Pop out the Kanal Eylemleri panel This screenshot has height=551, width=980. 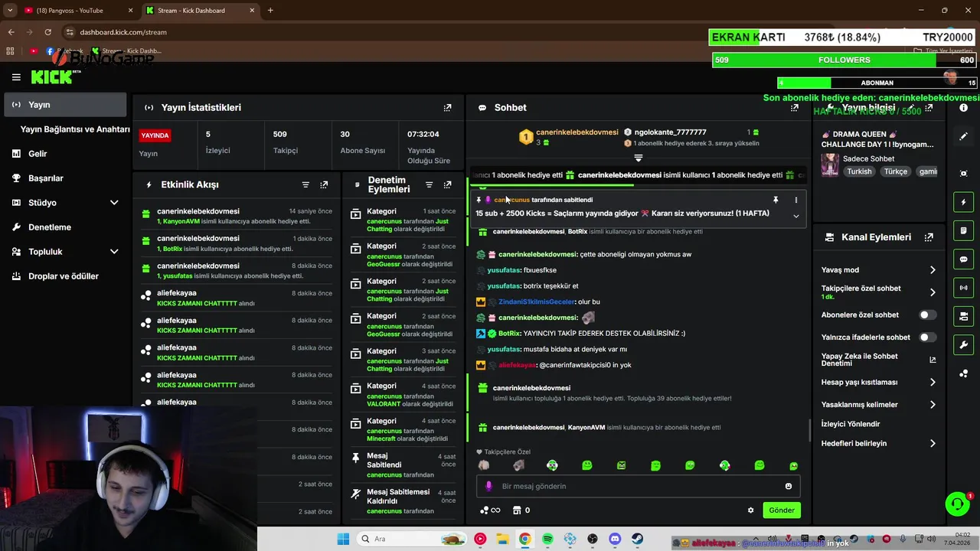coord(929,238)
